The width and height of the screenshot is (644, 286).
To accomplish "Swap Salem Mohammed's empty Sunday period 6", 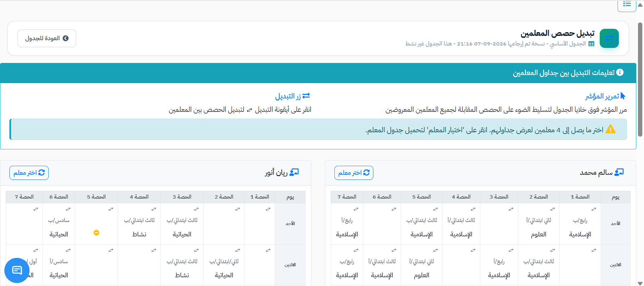I will pyautogui.click(x=394, y=209).
